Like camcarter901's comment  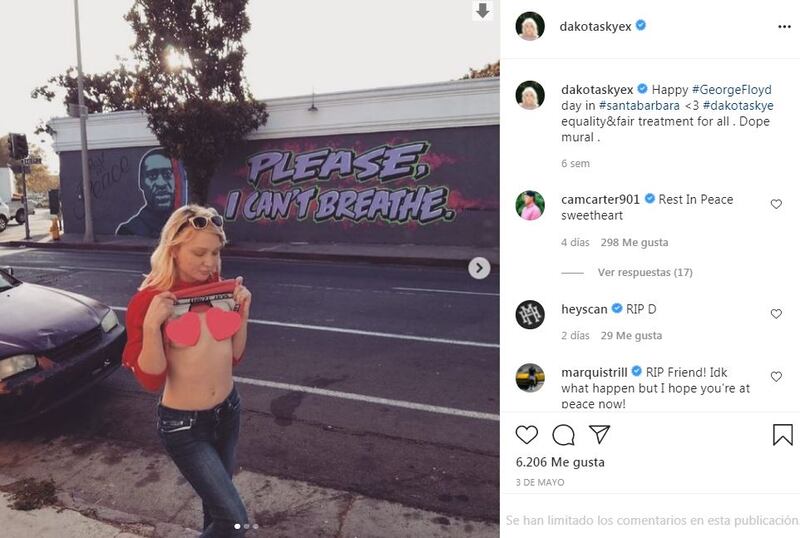click(x=776, y=204)
